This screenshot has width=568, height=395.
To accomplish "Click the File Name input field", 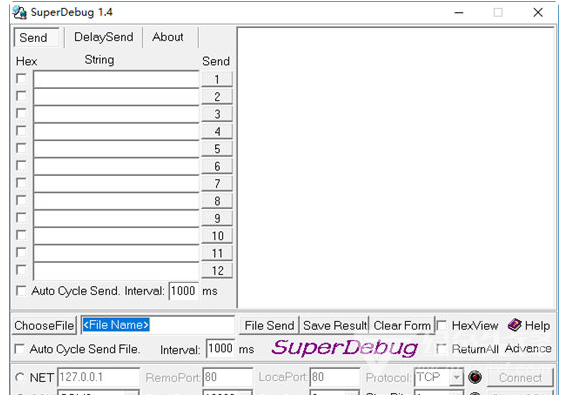I will 158,325.
